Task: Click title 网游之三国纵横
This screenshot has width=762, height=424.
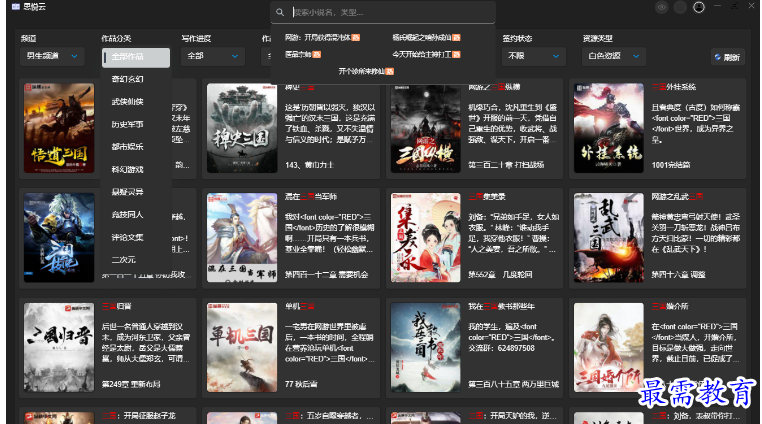Action: [494, 87]
